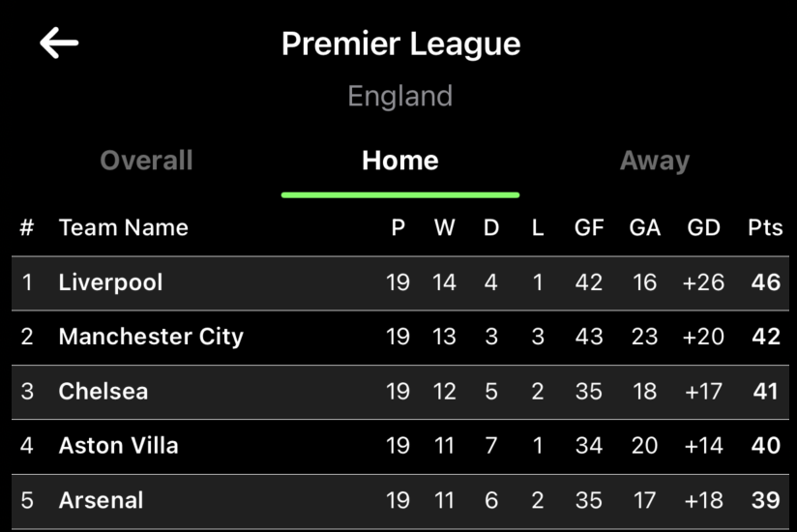Tap the England country label

click(x=400, y=96)
